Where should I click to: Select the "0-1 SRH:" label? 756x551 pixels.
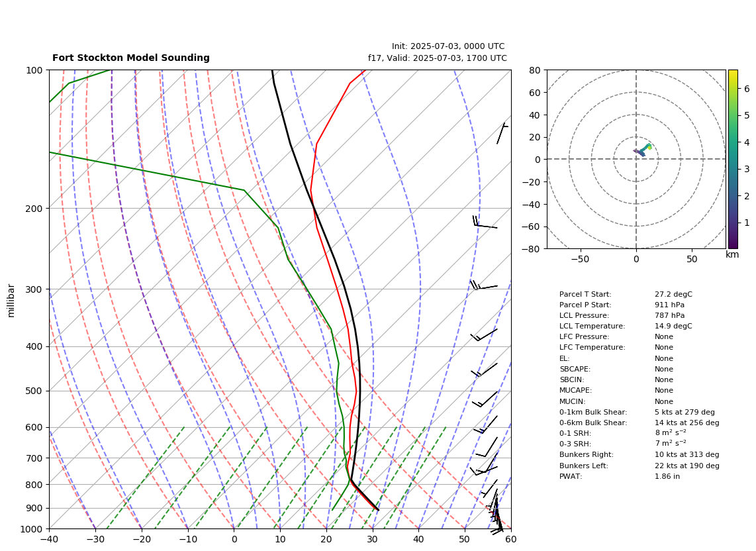coord(575,433)
